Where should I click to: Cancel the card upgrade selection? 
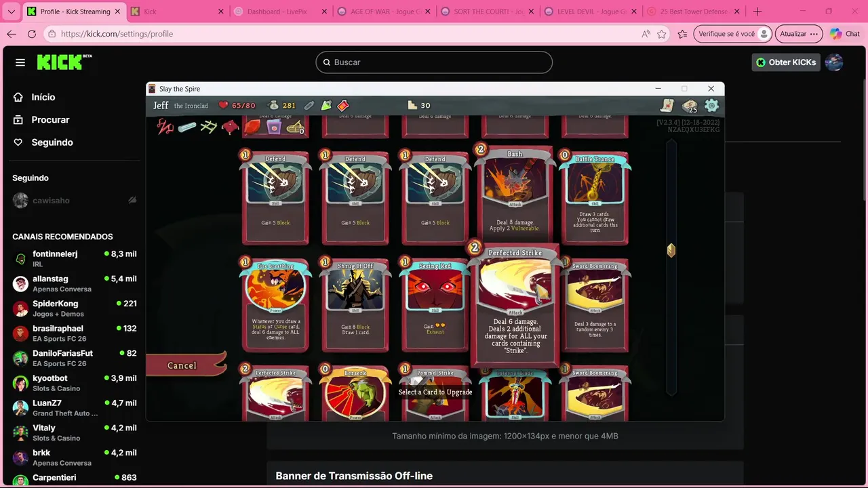[x=184, y=365]
